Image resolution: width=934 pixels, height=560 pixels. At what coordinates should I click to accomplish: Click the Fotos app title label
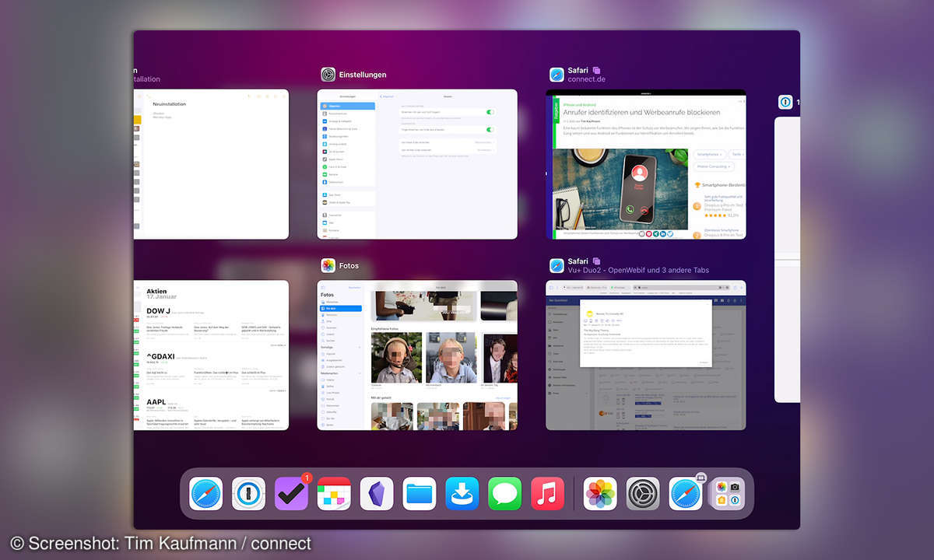coord(349,266)
